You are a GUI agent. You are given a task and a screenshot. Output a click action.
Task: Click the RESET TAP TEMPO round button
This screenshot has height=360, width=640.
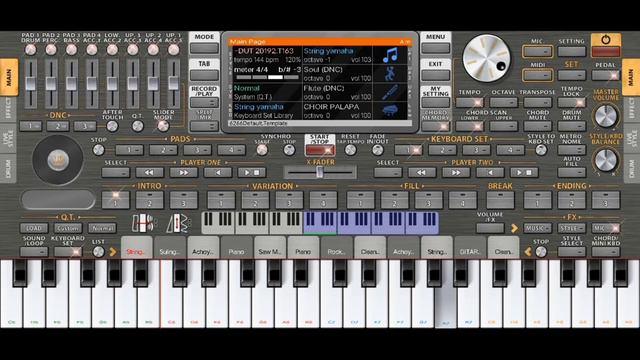(x=350, y=150)
